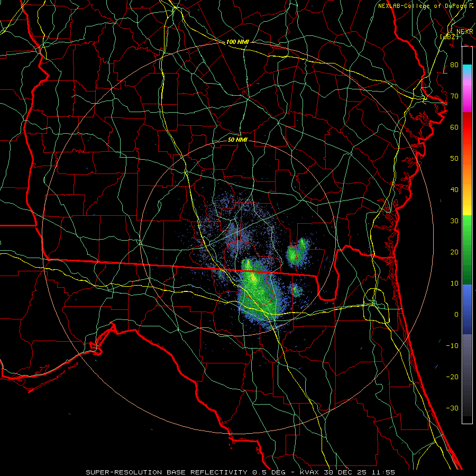Viewport: 476px width, 476px height.
Task: Click the 30 dBZ value on the legend
Action: 454,221
